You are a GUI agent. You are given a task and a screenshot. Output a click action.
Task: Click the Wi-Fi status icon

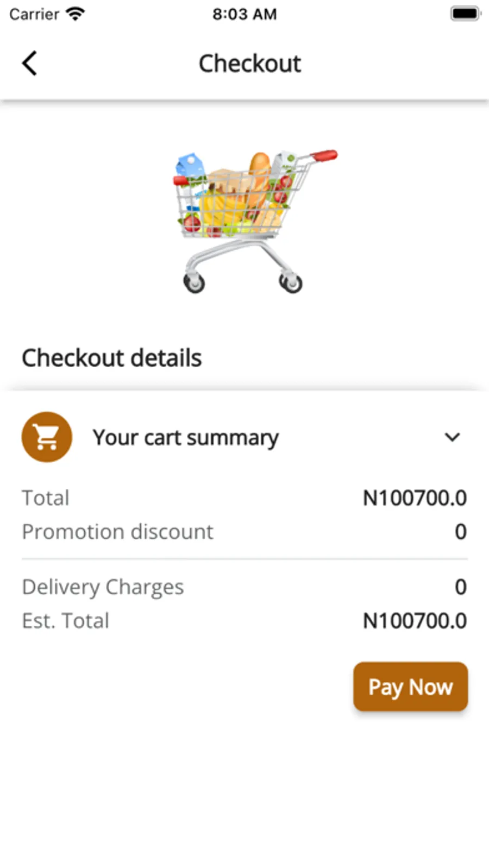pos(76,14)
